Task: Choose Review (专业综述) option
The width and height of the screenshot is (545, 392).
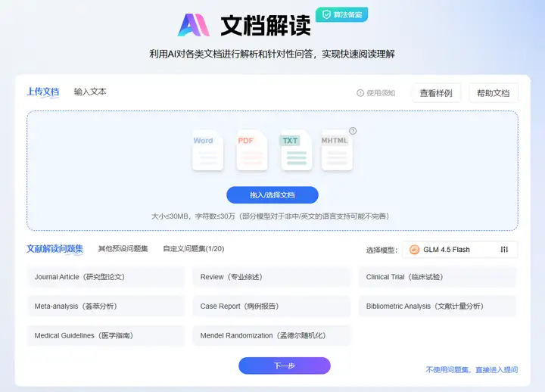Action: [272, 277]
